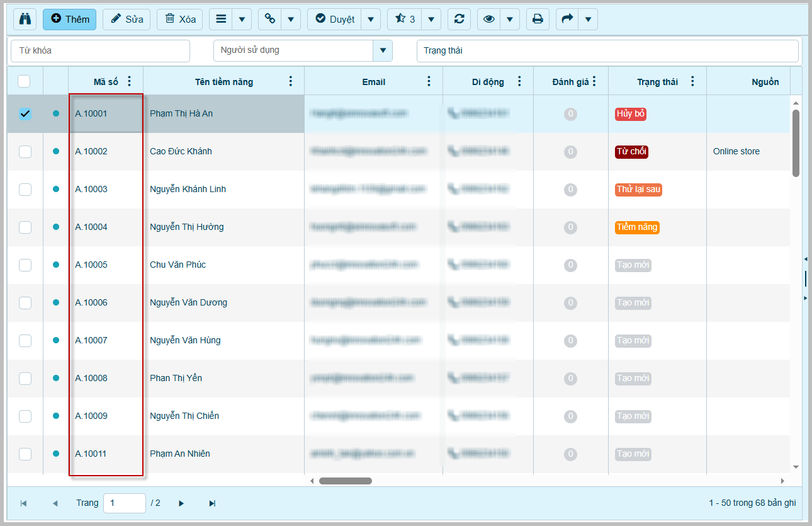Viewport: 812px width, 526px height.
Task: Click the Thêm button
Action: click(x=70, y=19)
